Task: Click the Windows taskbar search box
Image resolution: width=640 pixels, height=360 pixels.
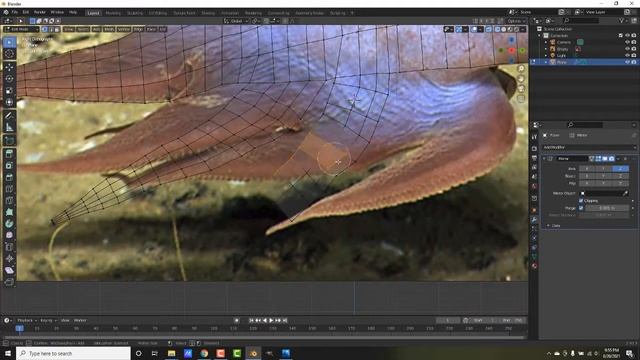Action: point(73,353)
